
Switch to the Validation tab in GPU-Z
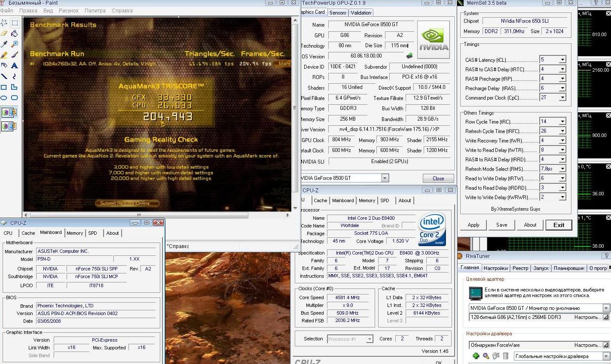pos(361,12)
